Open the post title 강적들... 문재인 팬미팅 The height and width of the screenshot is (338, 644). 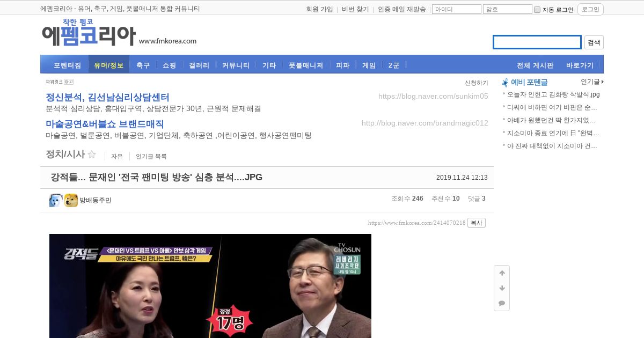pos(156,177)
